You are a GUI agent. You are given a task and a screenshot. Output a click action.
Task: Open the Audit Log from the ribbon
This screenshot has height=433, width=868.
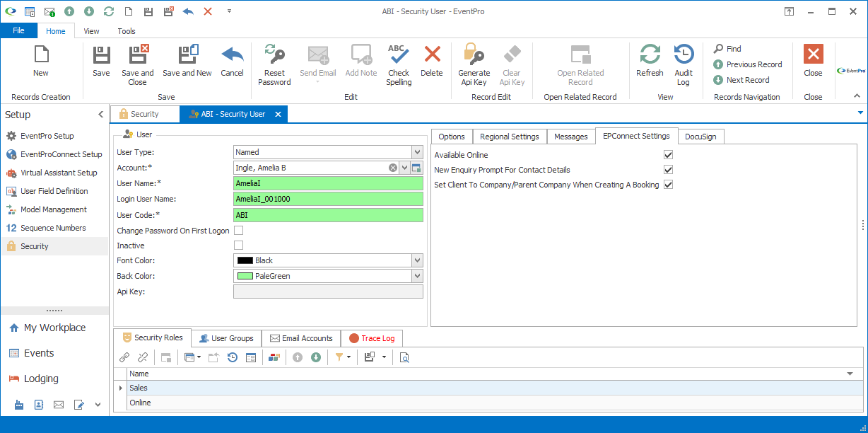(x=684, y=64)
